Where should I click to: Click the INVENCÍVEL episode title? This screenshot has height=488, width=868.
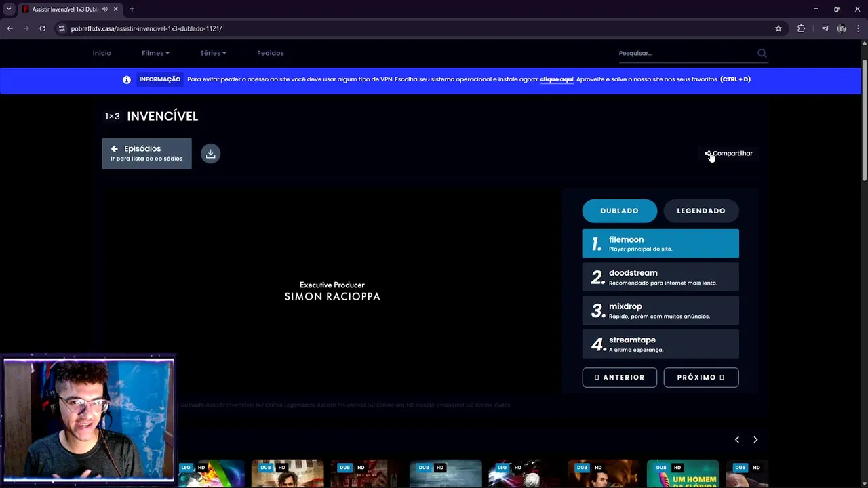(163, 116)
